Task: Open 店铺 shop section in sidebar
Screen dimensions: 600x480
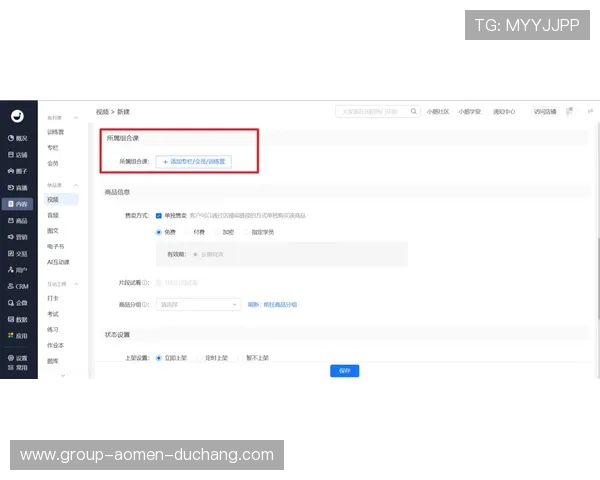Action: point(18,155)
